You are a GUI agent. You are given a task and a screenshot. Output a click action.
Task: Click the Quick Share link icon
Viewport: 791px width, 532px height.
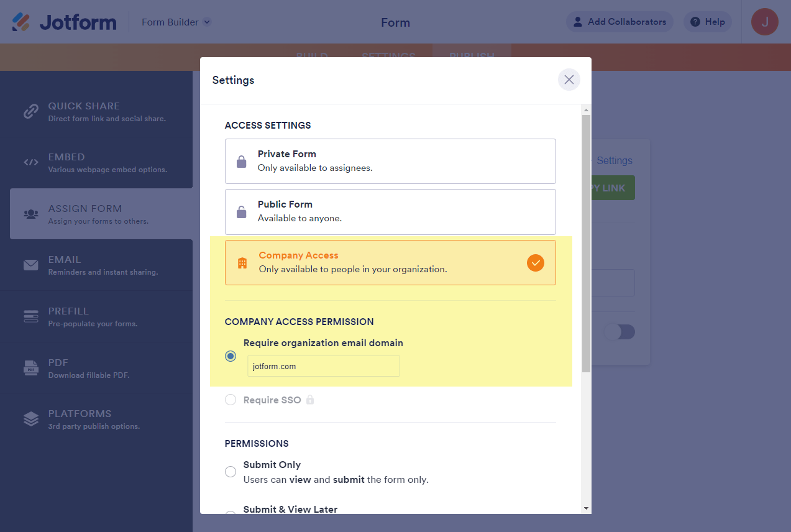click(31, 112)
